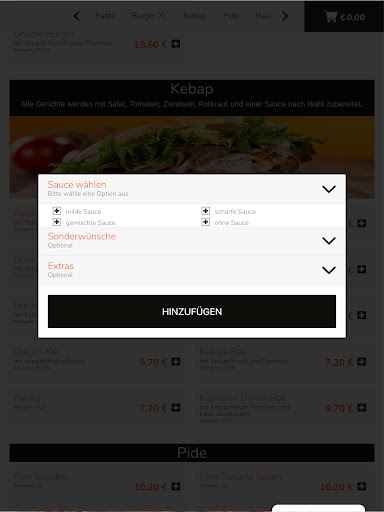
Task: Click the left arrow in category navigation
Action: click(77, 16)
